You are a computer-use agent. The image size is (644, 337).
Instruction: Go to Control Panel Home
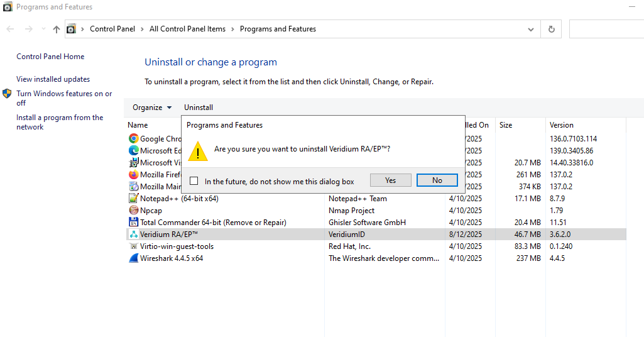click(50, 57)
